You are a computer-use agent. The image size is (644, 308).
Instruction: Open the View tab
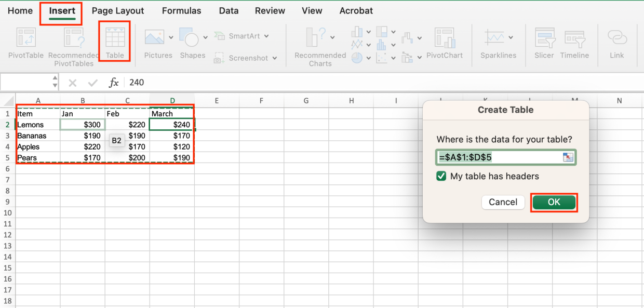(312, 10)
